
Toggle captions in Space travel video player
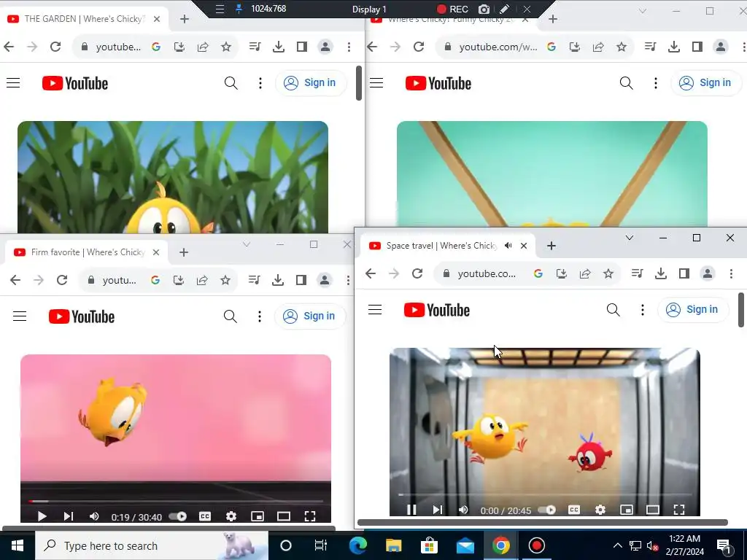574,510
